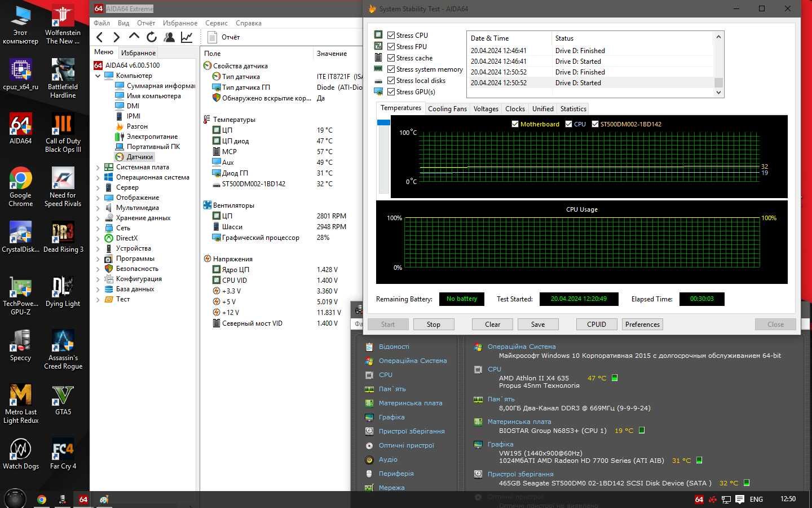Expand Операционная система tree node
The width and height of the screenshot is (812, 508).
[x=98, y=177]
